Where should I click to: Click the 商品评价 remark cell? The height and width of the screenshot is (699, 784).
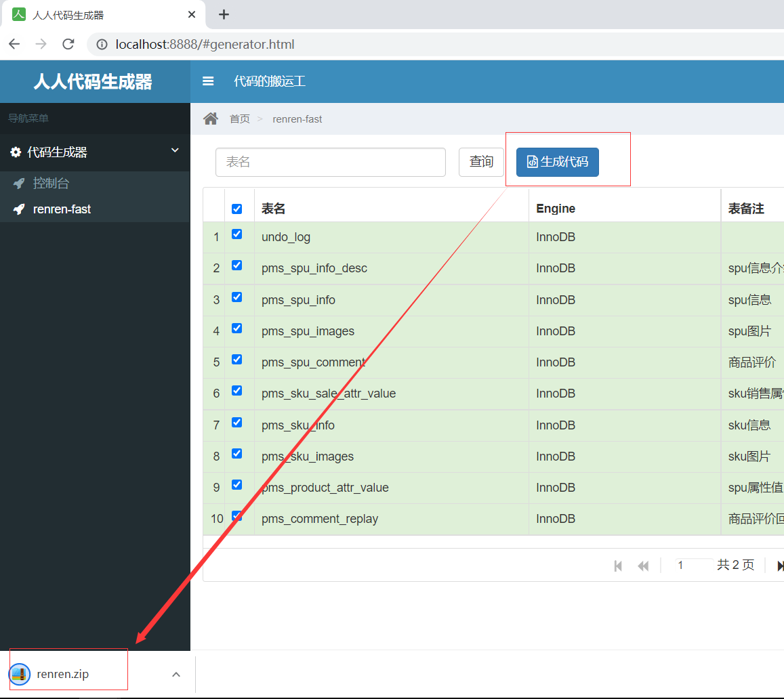752,362
